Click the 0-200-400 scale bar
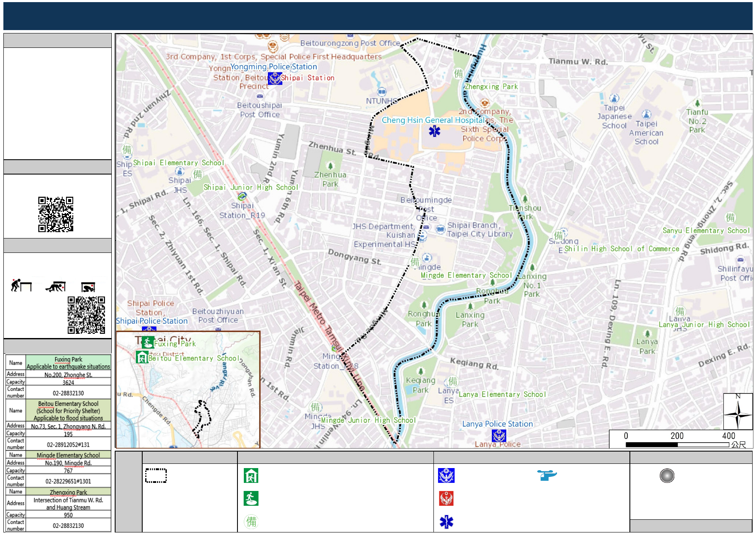This screenshot has height=535, width=756. coord(677,445)
